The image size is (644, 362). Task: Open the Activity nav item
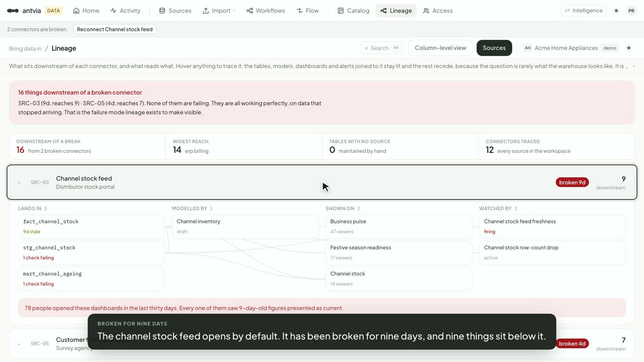(x=125, y=11)
